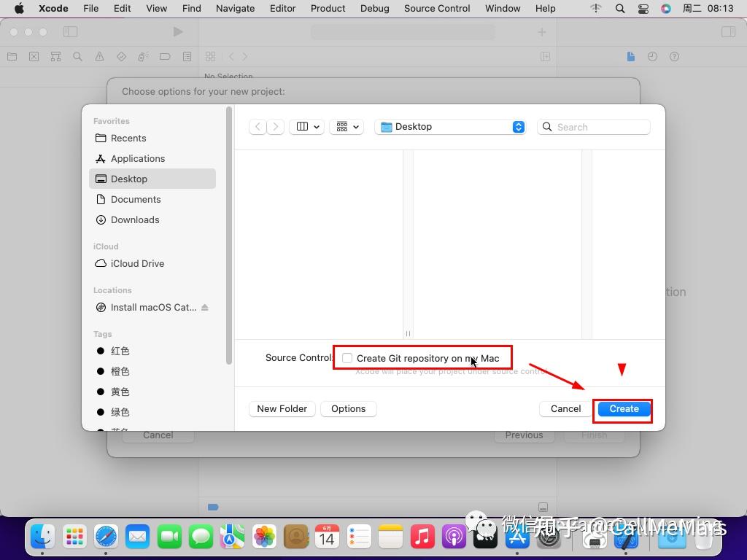Image resolution: width=747 pixels, height=560 pixels.
Task: Open the Apple menu
Action: pyautogui.click(x=19, y=9)
